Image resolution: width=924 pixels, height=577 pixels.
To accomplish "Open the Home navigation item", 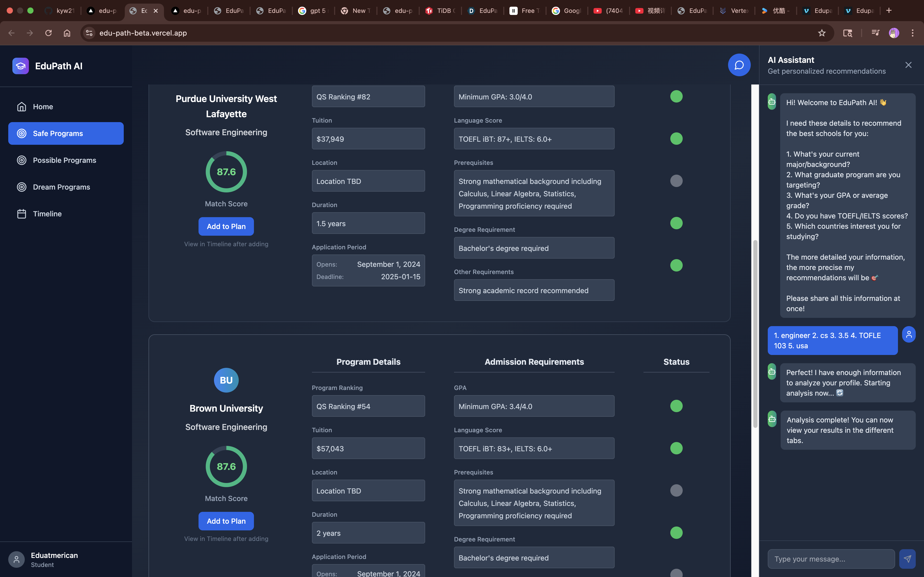I will coord(43,106).
